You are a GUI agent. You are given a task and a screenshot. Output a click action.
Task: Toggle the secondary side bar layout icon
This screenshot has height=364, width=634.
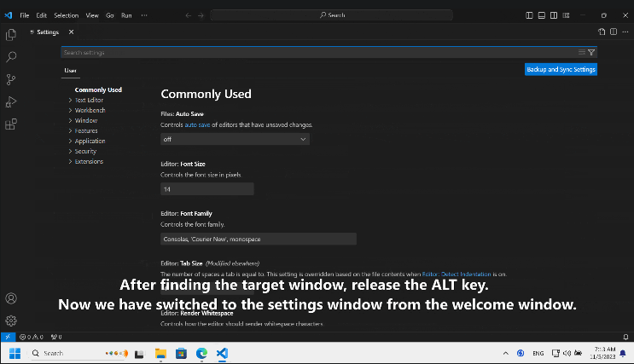click(x=554, y=15)
